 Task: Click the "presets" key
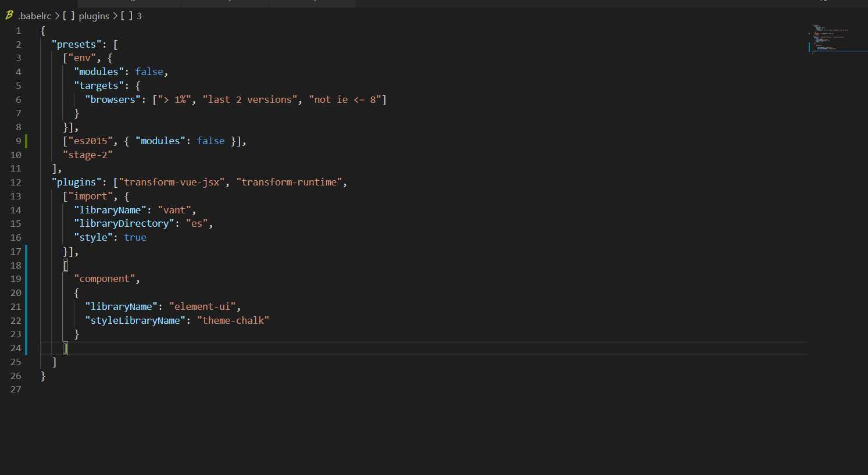(x=76, y=44)
